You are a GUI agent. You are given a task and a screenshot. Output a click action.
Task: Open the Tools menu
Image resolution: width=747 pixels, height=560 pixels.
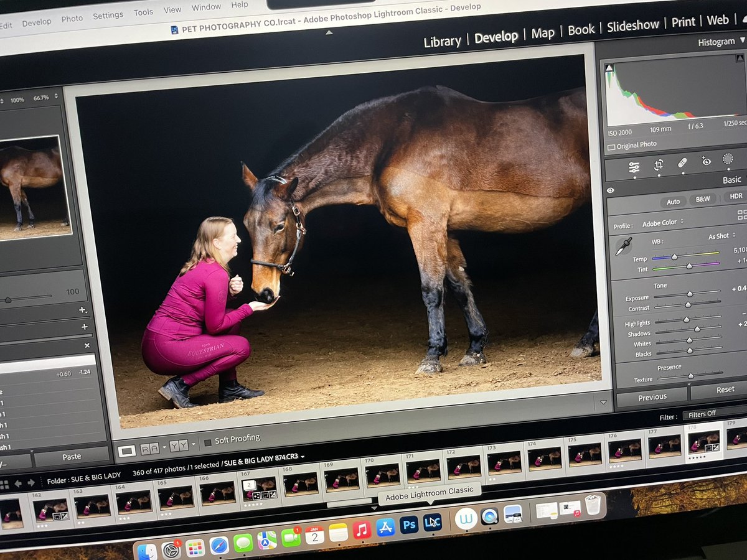pos(143,12)
